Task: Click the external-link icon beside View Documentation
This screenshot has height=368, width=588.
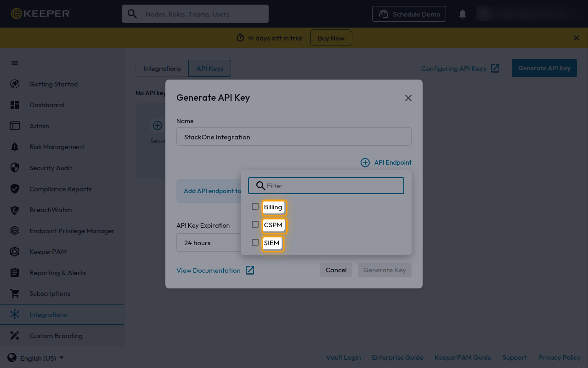Action: coord(250,270)
